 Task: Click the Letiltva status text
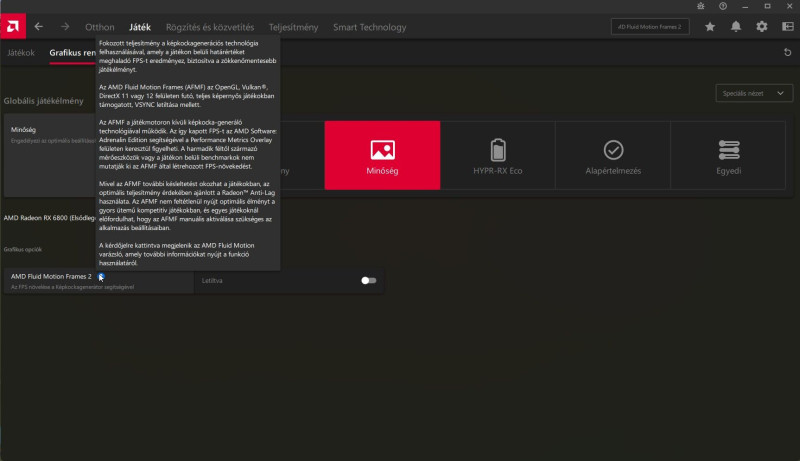[212, 280]
